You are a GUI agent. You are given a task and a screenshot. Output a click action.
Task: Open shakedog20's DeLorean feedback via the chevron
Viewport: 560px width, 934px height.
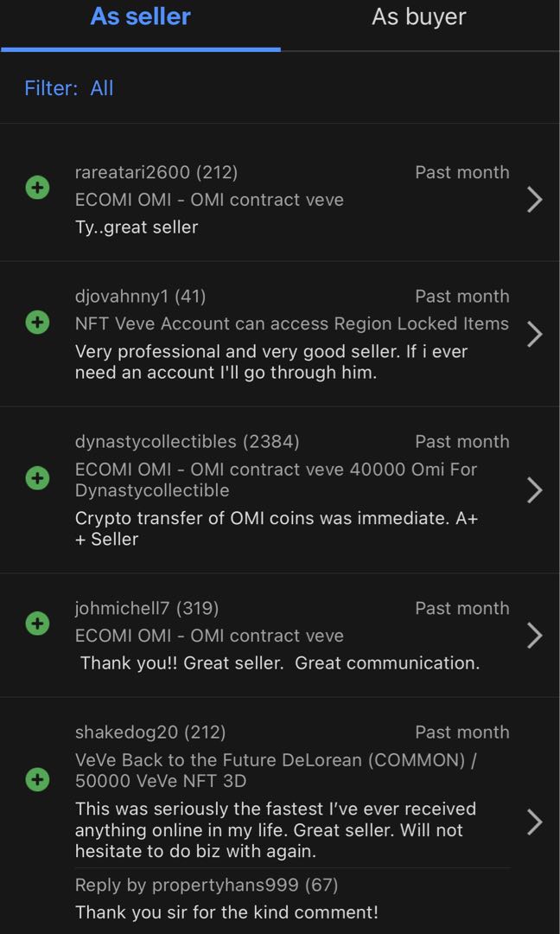pyautogui.click(x=535, y=822)
